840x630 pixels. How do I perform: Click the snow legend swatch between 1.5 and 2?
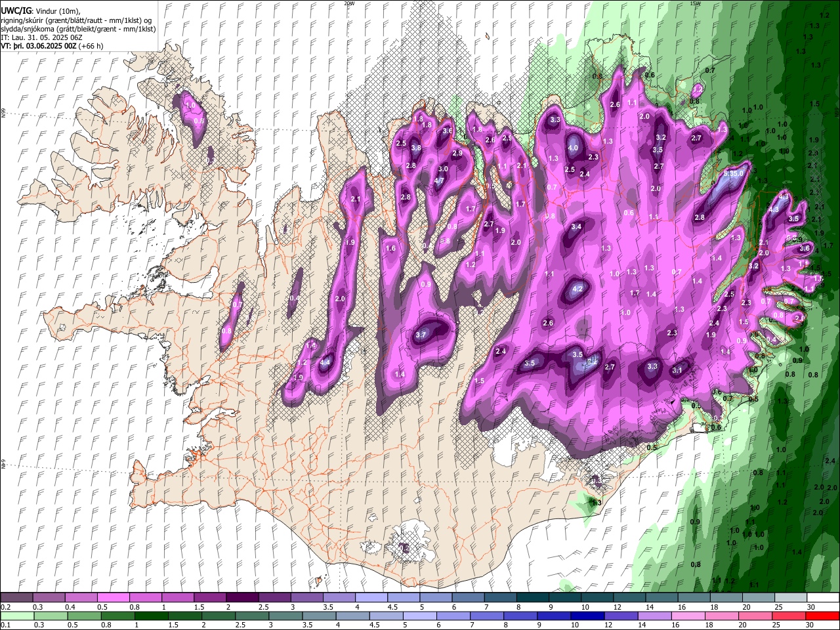[209, 598]
